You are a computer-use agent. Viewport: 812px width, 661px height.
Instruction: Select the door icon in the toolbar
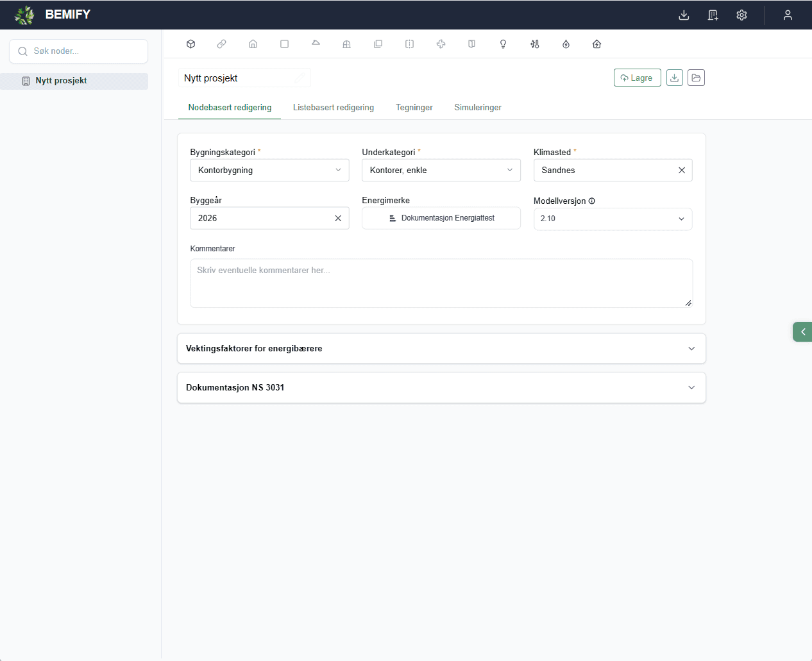point(472,44)
